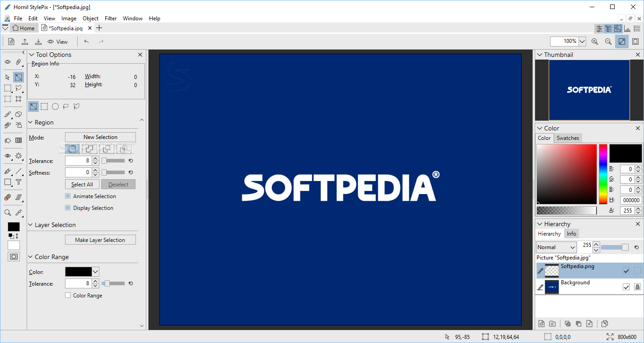Select the Crop tool
Screen dimensions: 644x343
click(19, 99)
